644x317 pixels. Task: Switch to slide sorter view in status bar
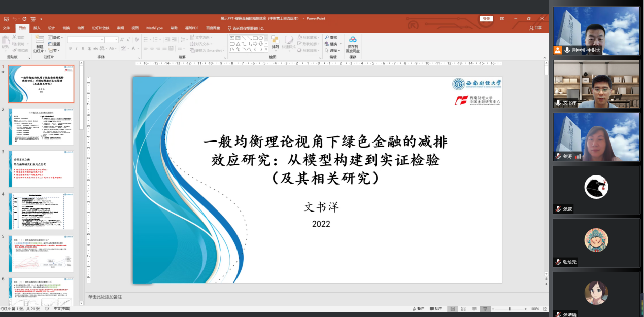(463, 309)
